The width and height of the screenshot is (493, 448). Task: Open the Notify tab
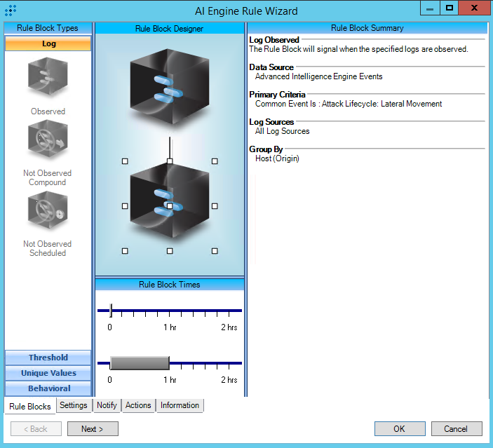(107, 405)
